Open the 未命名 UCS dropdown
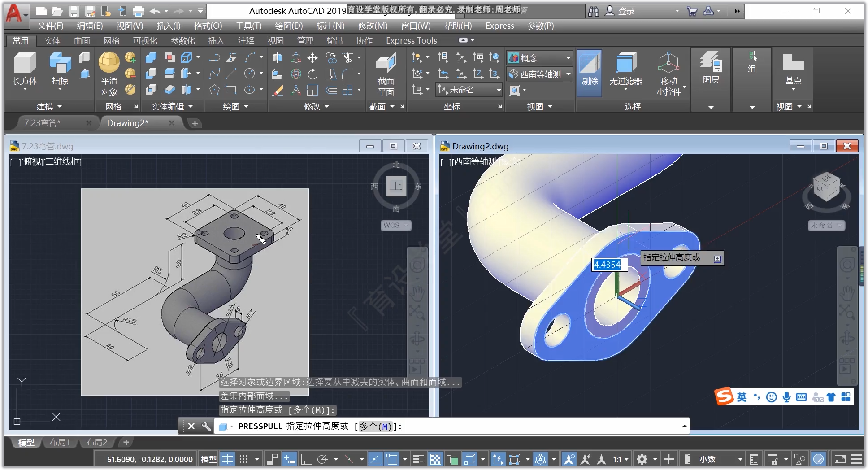Screen dimensions: 868x470 (469, 90)
